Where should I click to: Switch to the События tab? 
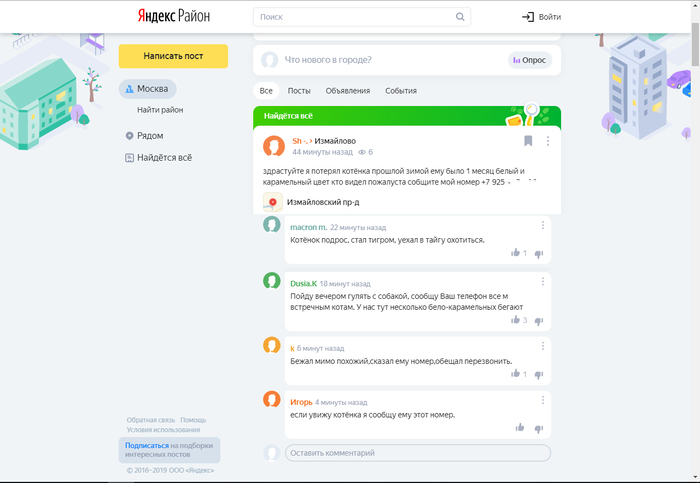(x=401, y=91)
